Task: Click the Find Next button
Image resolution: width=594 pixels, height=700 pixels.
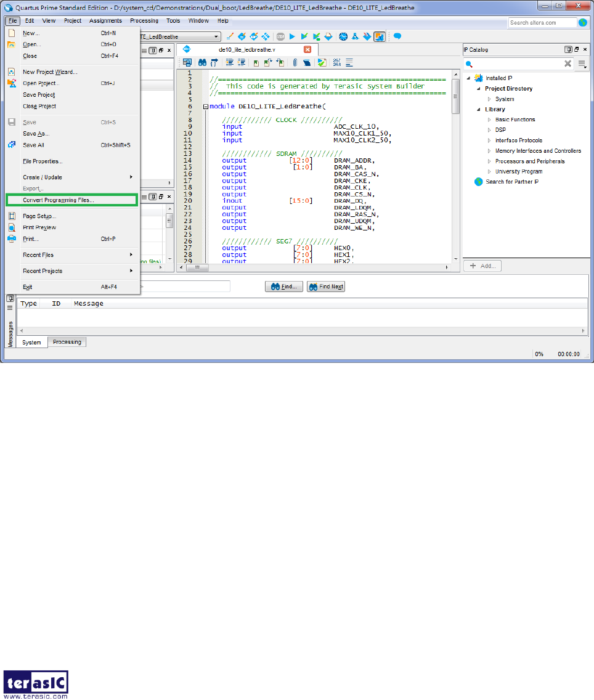Action: pos(326,287)
